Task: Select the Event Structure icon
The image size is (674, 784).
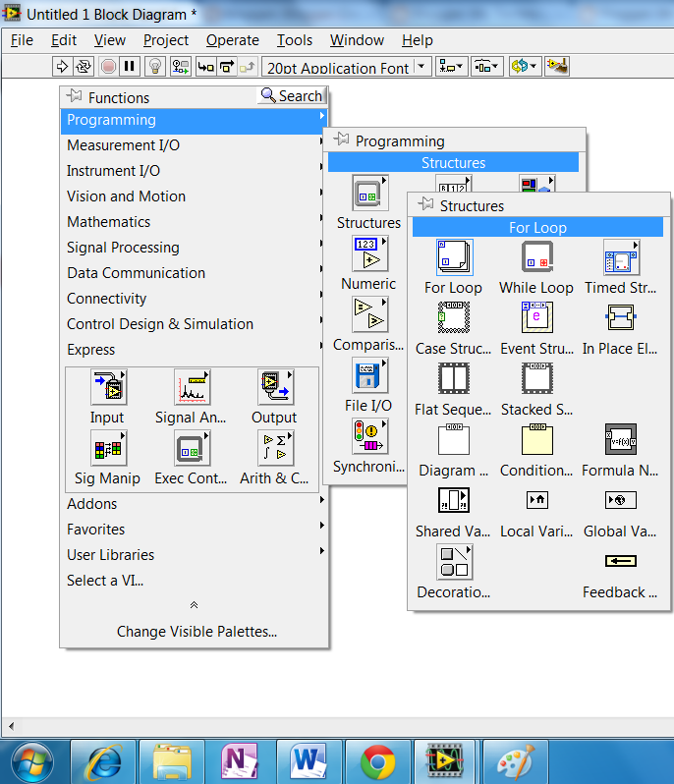Action: pos(537,317)
